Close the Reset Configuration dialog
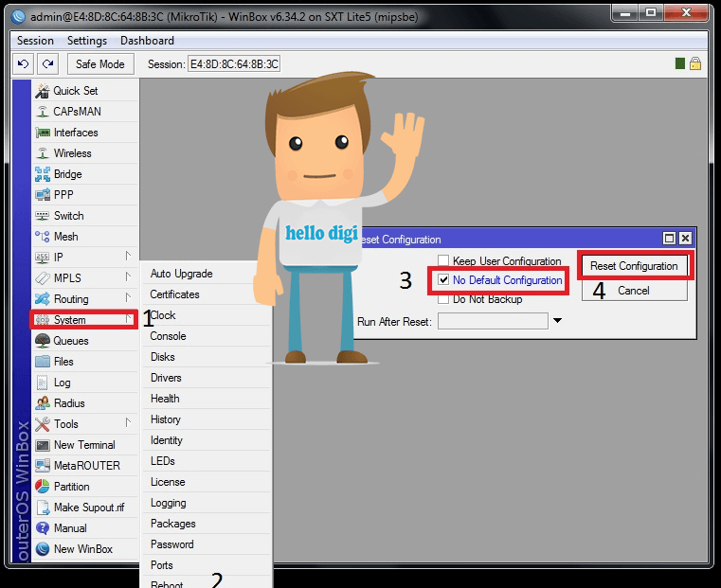Viewport: 721px width, 588px height. (x=685, y=238)
